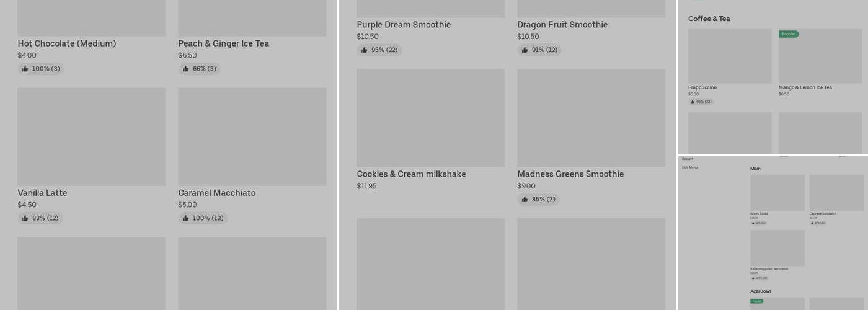Open the Frappuccino product image
This screenshot has height=310, width=868.
730,56
